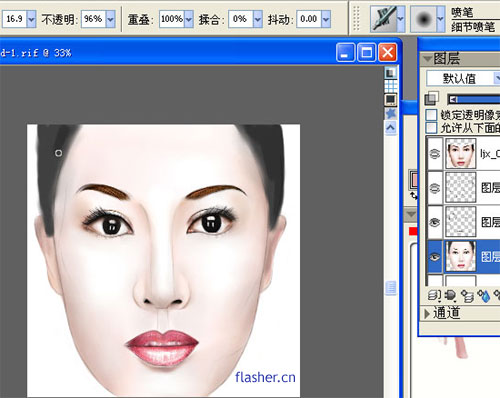Click the scroll-up arrow beside the canvas

[391, 128]
